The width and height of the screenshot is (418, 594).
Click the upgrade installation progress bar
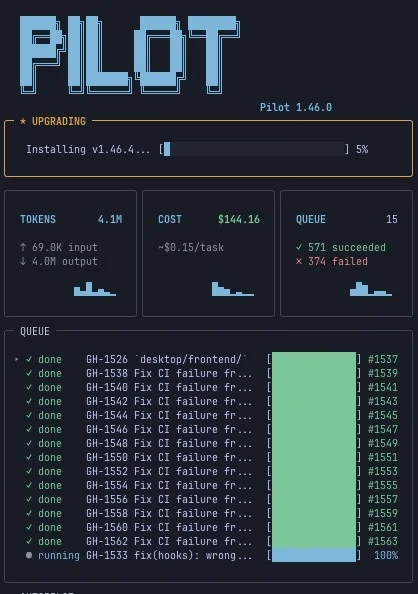tap(254, 149)
